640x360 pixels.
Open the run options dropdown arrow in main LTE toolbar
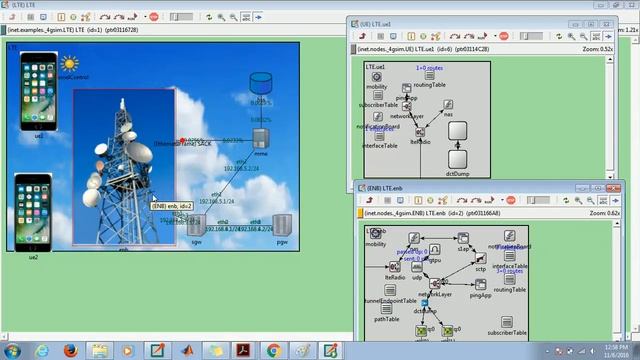pos(145,17)
